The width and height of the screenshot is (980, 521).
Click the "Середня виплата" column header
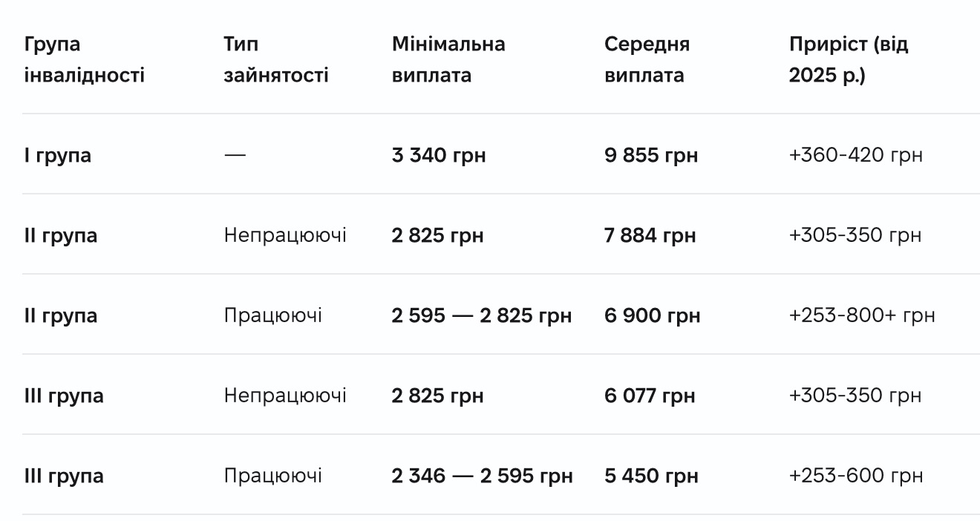(x=647, y=59)
